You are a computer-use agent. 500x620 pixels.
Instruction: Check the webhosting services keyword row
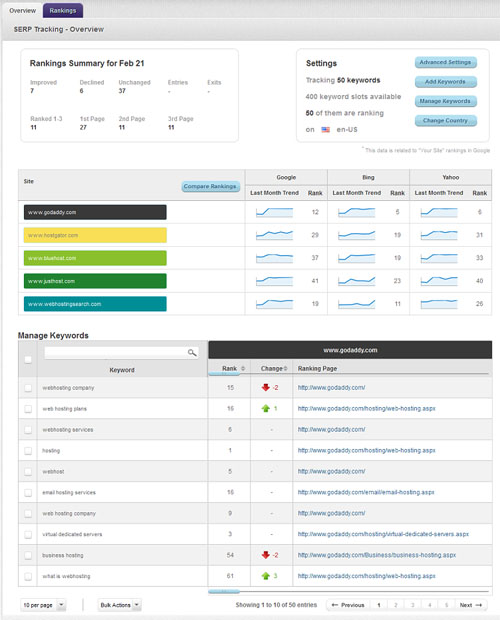(x=28, y=430)
